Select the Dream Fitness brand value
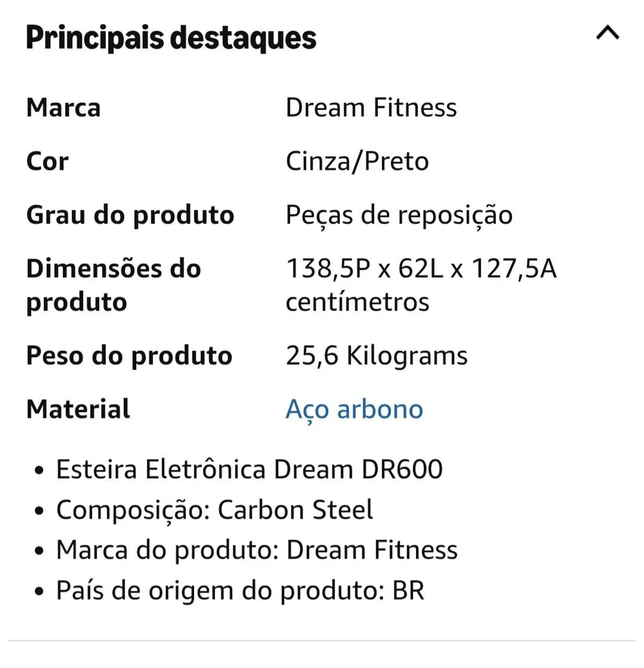 click(x=371, y=108)
